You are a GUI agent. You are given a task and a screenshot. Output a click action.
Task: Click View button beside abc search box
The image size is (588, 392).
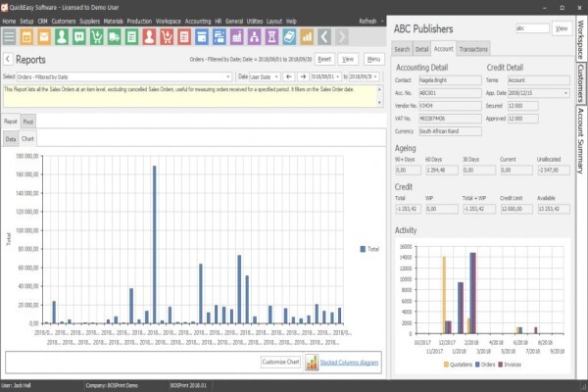pyautogui.click(x=562, y=28)
